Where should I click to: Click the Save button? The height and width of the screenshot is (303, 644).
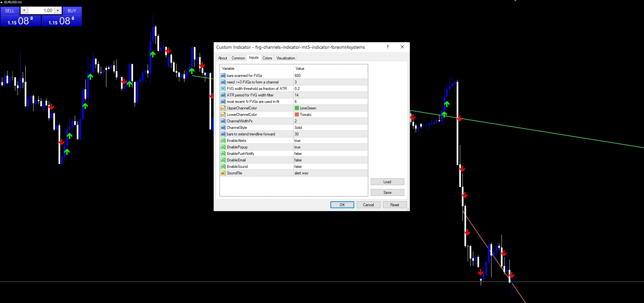coord(387,193)
